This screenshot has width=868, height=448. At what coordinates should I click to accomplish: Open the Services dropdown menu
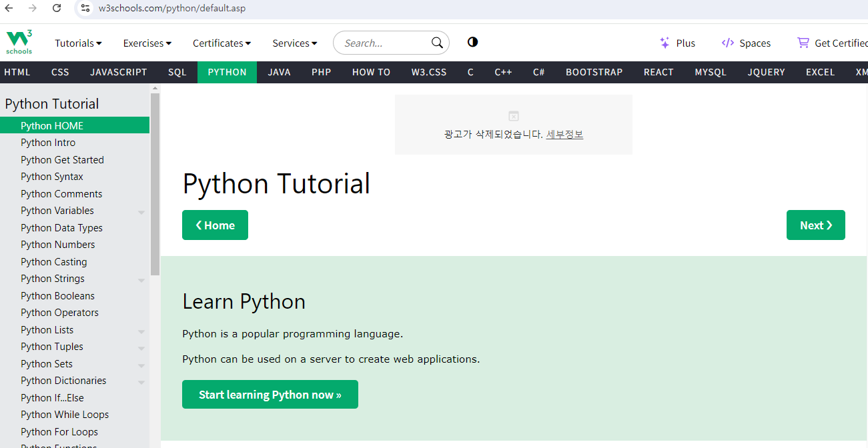pyautogui.click(x=295, y=43)
